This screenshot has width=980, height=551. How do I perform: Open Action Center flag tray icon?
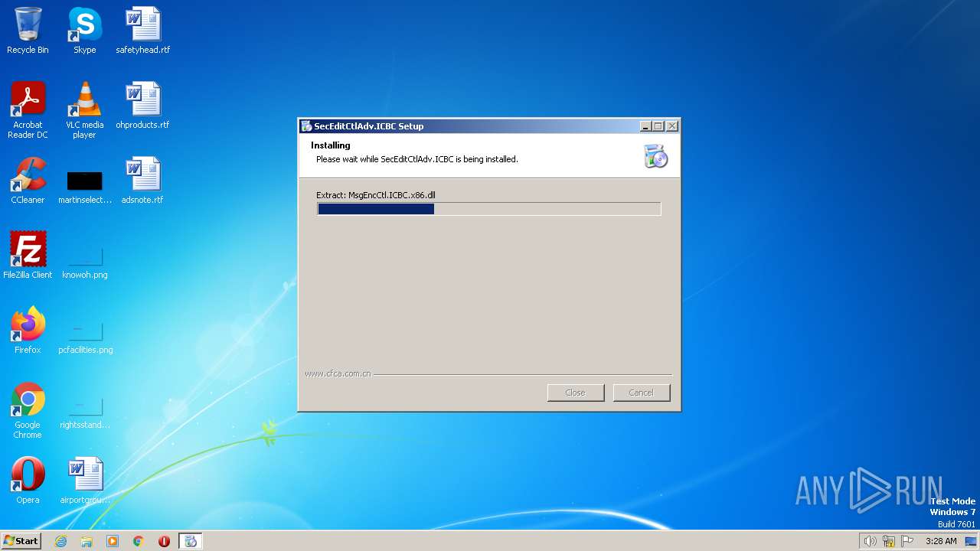tap(908, 541)
